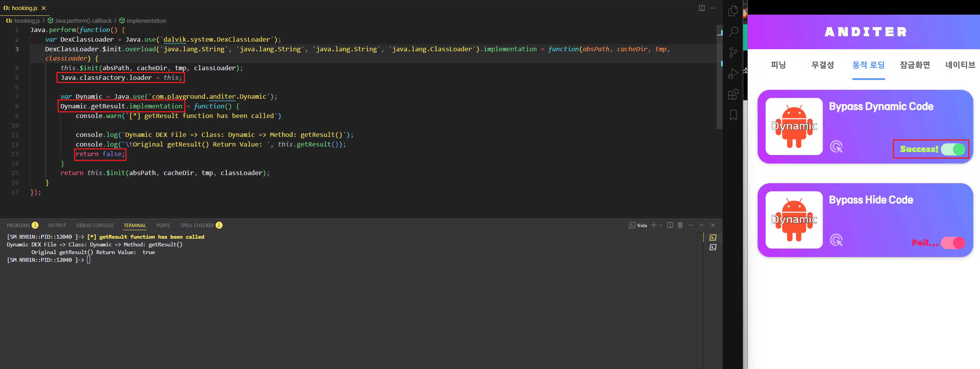The width and height of the screenshot is (980, 369).
Task: Select the second terminal instance icon
Action: point(713,247)
